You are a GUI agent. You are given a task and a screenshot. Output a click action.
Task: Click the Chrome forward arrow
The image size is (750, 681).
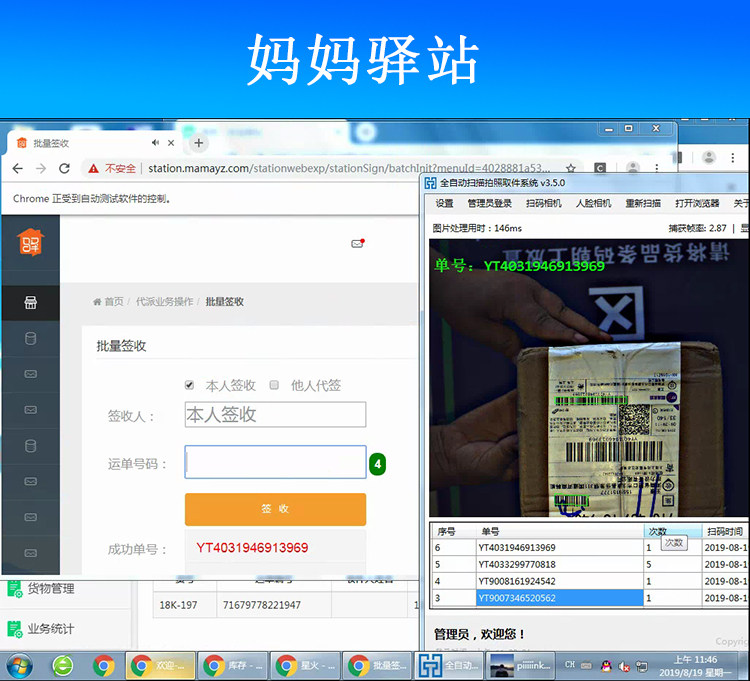tap(41, 168)
